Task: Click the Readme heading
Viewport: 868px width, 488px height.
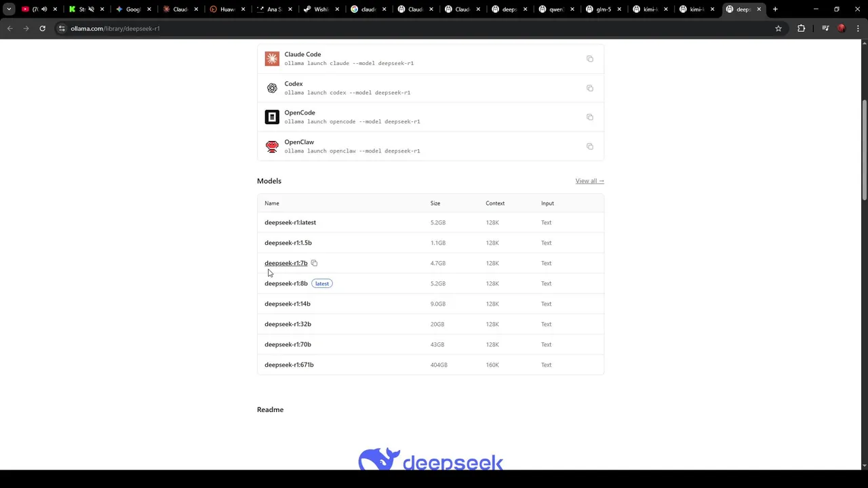Action: [270, 409]
